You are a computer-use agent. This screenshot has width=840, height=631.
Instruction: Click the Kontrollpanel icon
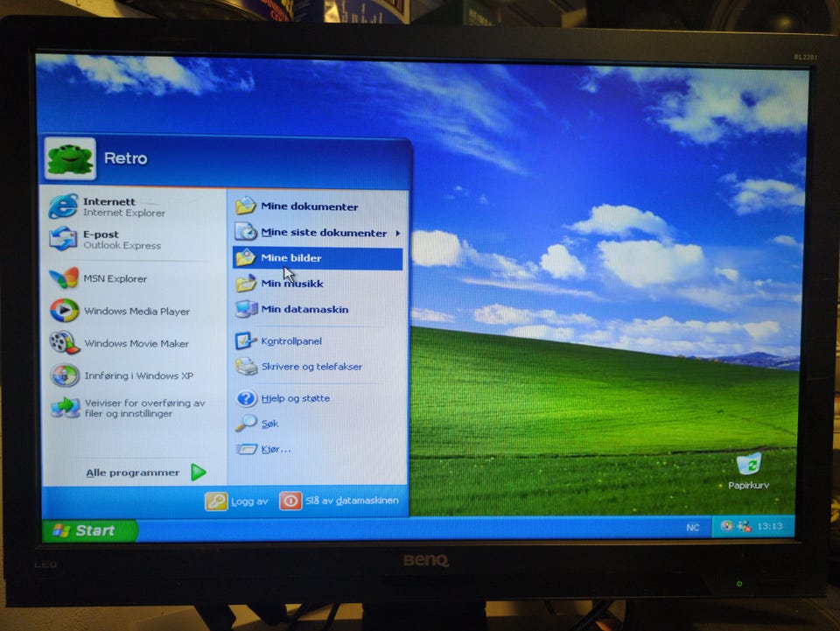click(x=247, y=340)
